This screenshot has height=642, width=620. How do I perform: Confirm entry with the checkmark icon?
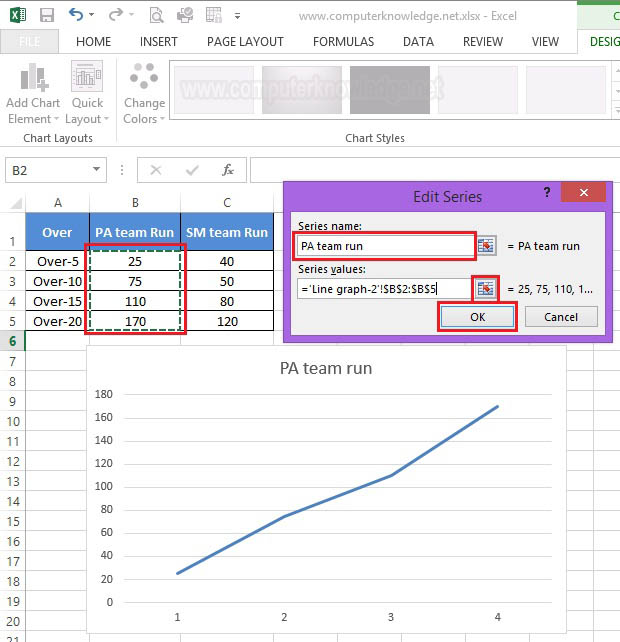(x=192, y=170)
